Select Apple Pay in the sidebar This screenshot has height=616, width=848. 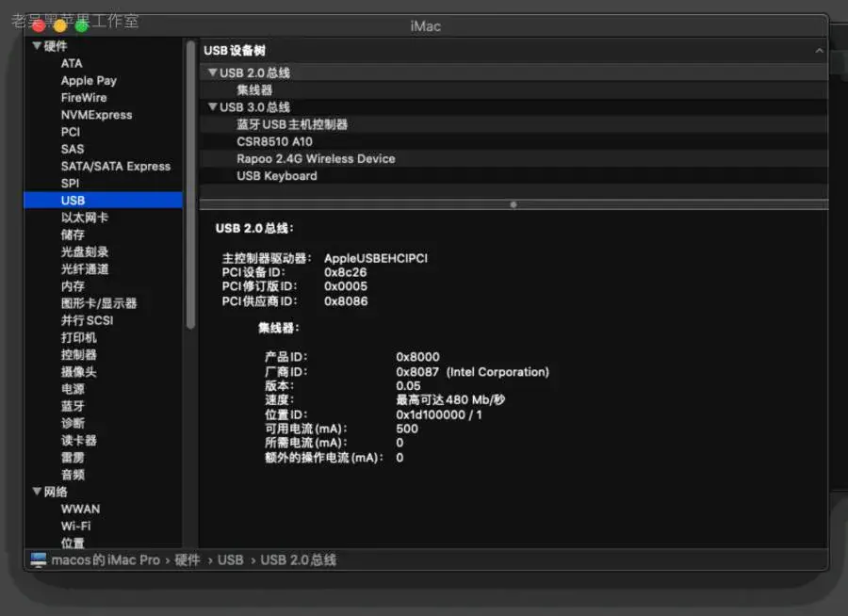click(89, 81)
